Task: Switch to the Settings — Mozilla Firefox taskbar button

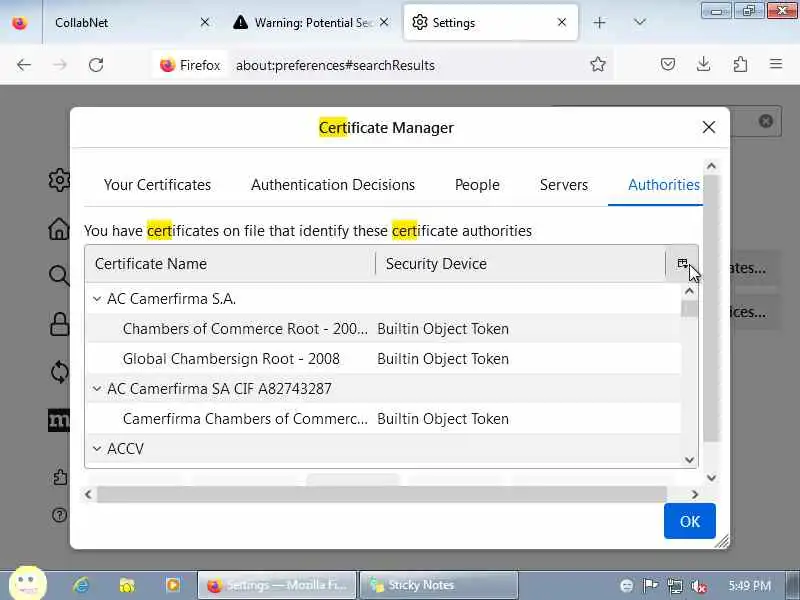Action: point(277,585)
